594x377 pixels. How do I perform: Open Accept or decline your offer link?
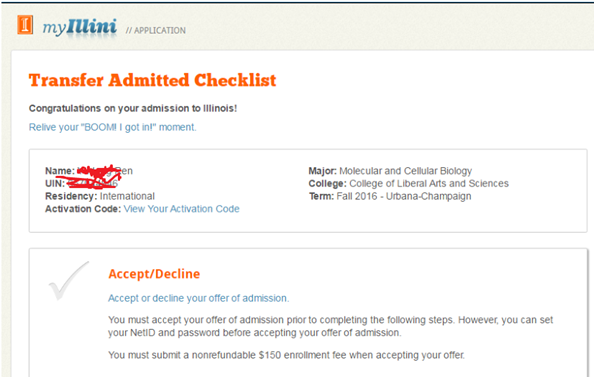click(199, 298)
